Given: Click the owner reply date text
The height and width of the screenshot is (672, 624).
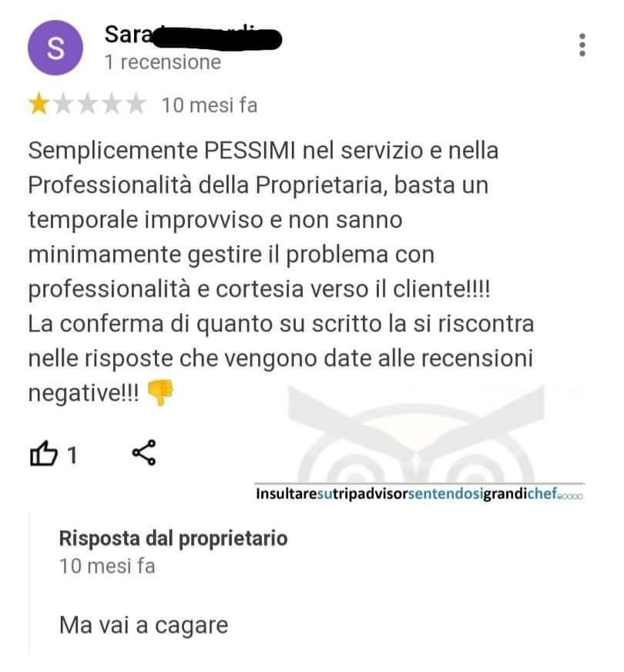Looking at the screenshot, I should [x=107, y=566].
